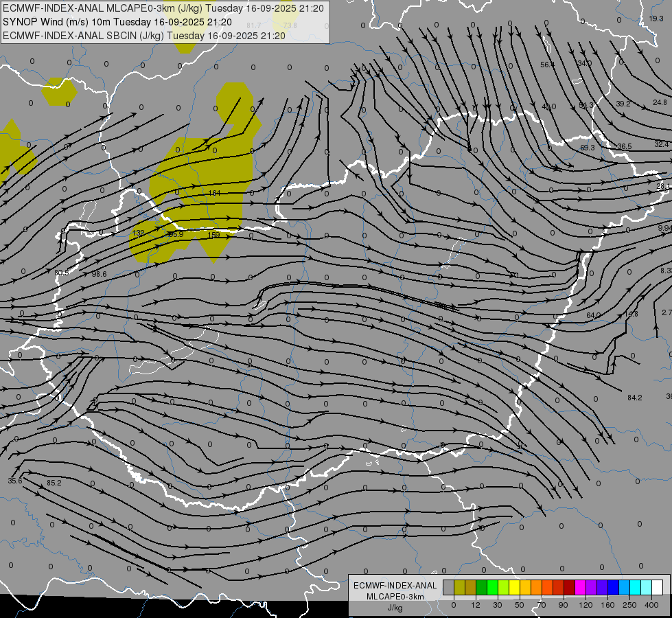Click the map value '35.6'
The height and width of the screenshot is (618, 672).
coord(15,481)
